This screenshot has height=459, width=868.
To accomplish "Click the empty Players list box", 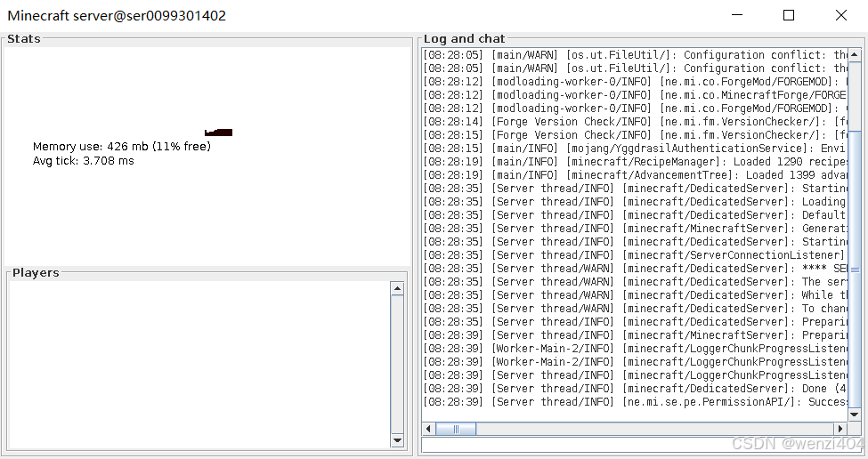I will (x=199, y=365).
